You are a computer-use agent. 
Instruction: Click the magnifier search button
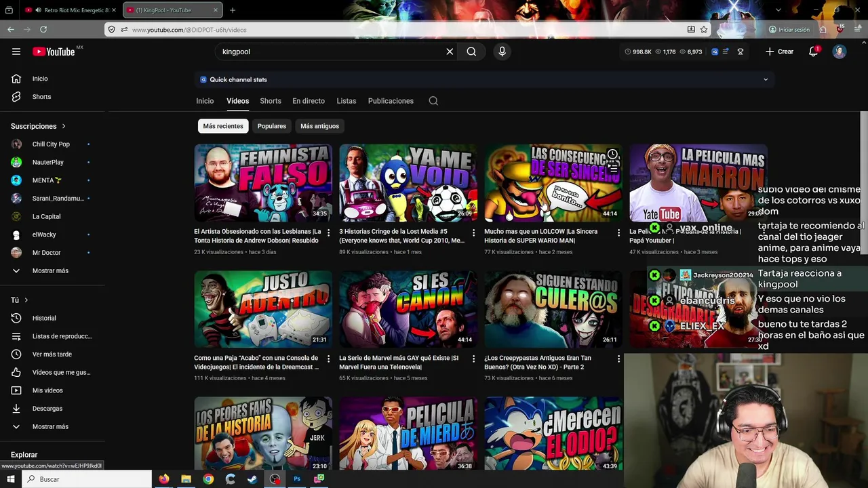[x=471, y=52]
